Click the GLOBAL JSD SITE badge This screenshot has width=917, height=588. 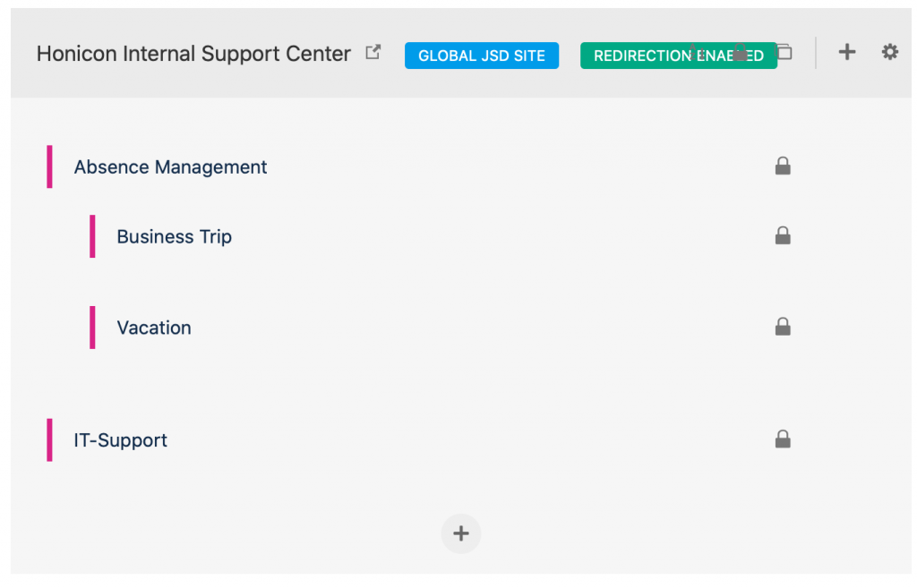click(481, 55)
